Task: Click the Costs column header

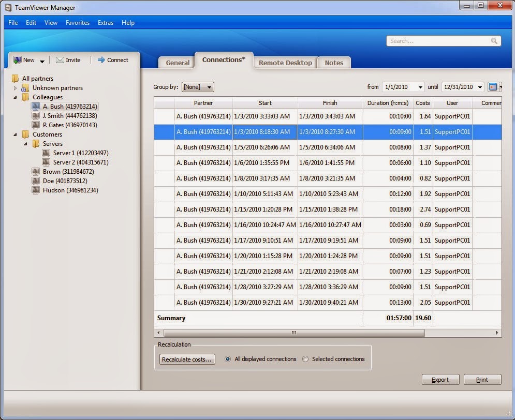Action: (x=423, y=103)
